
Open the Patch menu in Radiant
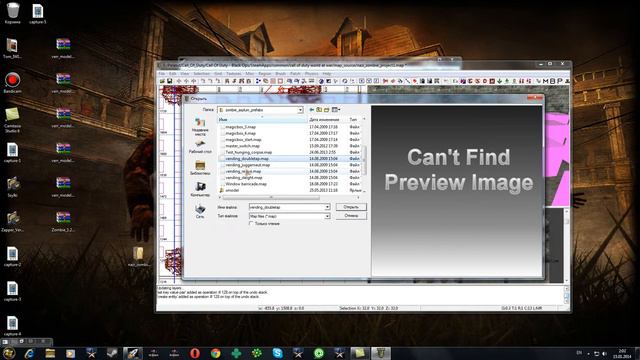tap(295, 74)
